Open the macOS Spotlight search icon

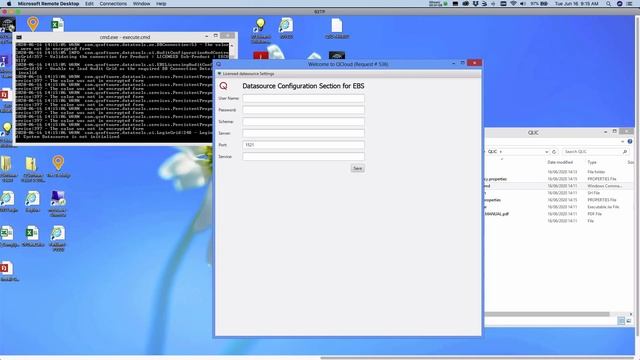[608, 4]
